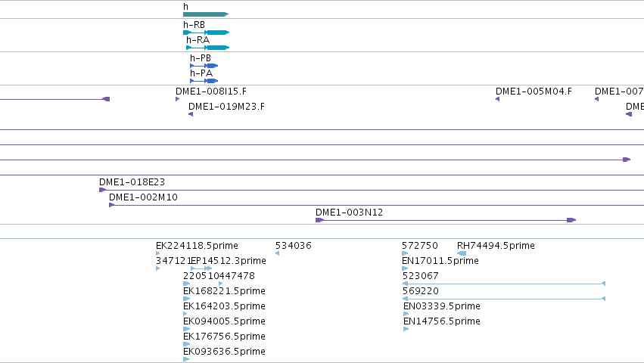Click the 569220 feature label

[x=421, y=290]
